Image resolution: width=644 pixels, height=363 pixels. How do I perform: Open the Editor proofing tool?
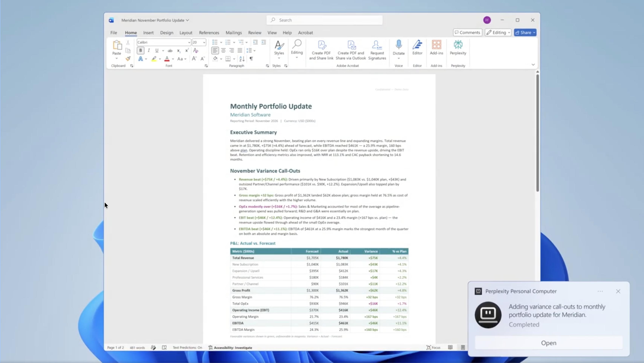[x=417, y=48]
